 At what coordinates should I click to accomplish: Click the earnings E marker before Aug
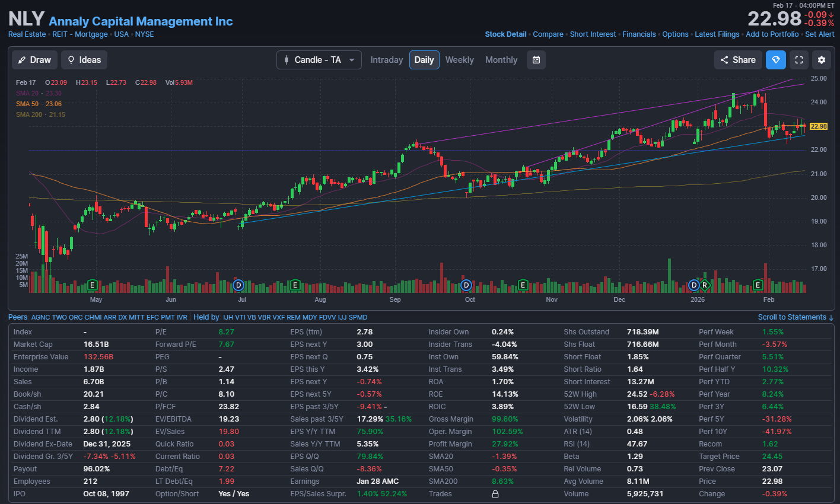point(295,285)
